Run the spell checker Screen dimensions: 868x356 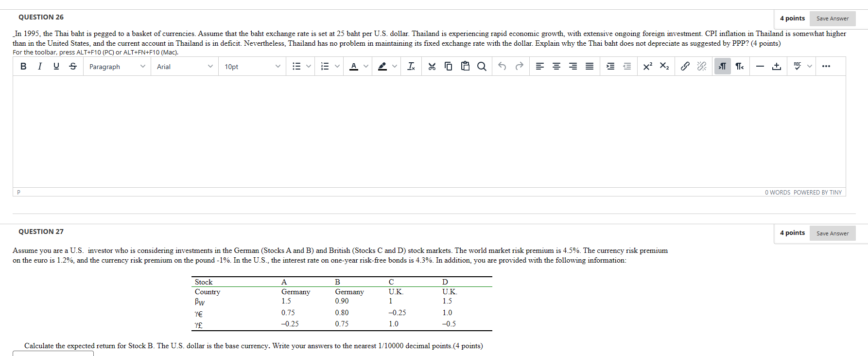[798, 66]
